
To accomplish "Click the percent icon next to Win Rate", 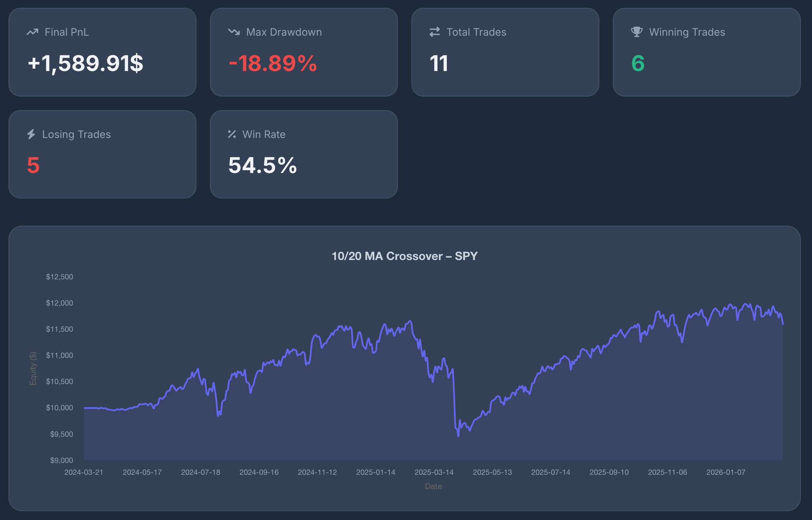I will (x=232, y=134).
